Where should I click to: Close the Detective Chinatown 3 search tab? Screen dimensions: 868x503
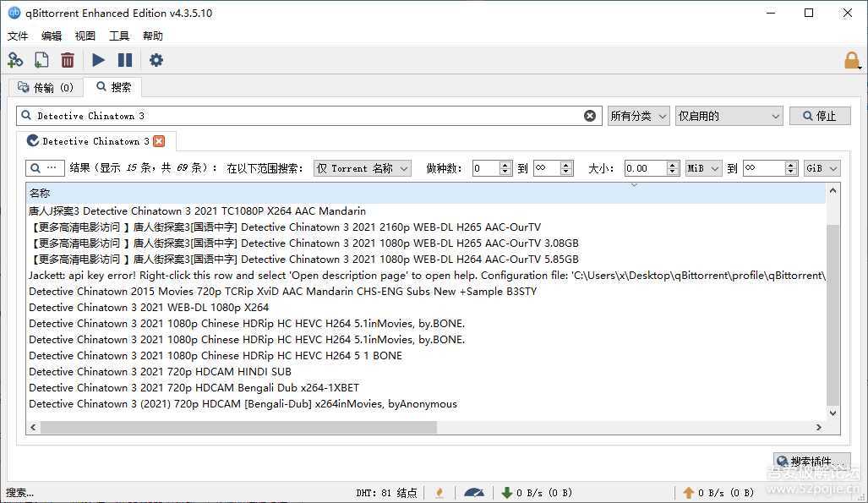coord(159,141)
